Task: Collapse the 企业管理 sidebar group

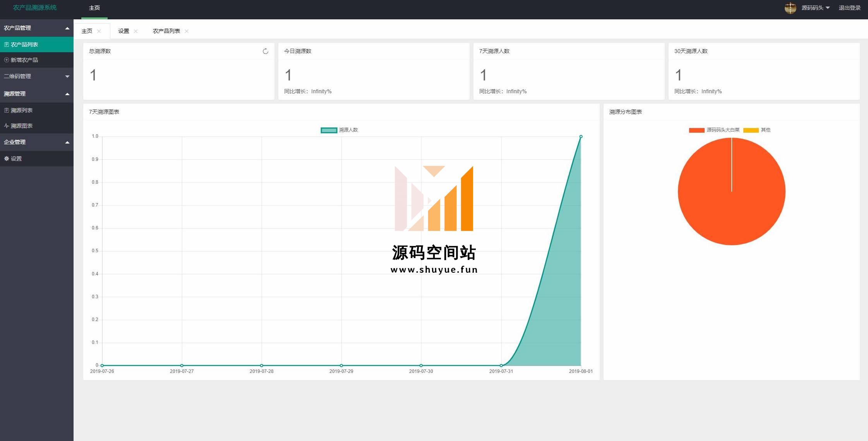Action: pyautogui.click(x=37, y=142)
